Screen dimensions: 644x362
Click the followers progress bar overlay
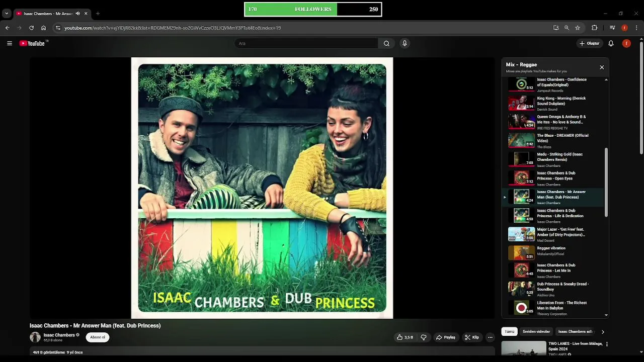tap(313, 9)
